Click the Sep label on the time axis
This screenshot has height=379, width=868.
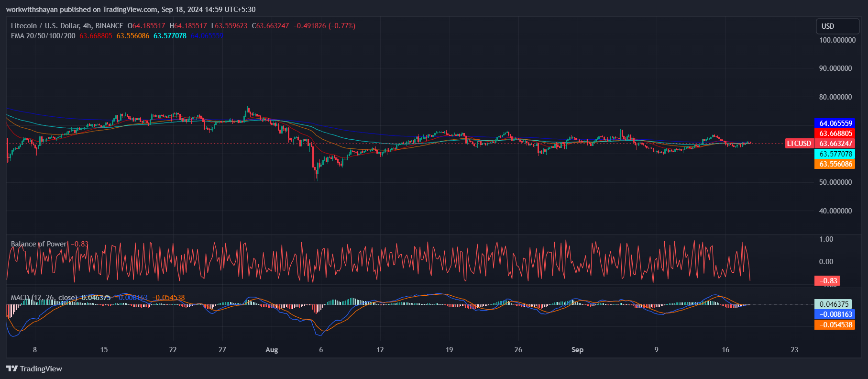tap(577, 350)
